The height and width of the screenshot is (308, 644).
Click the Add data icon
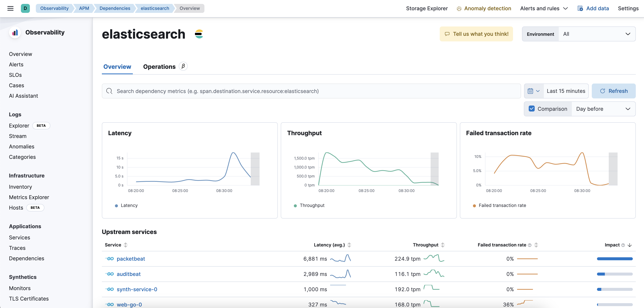pyautogui.click(x=580, y=9)
